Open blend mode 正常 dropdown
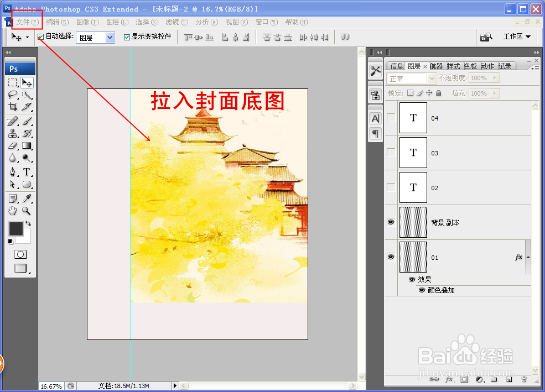This screenshot has height=392, width=545. point(432,79)
